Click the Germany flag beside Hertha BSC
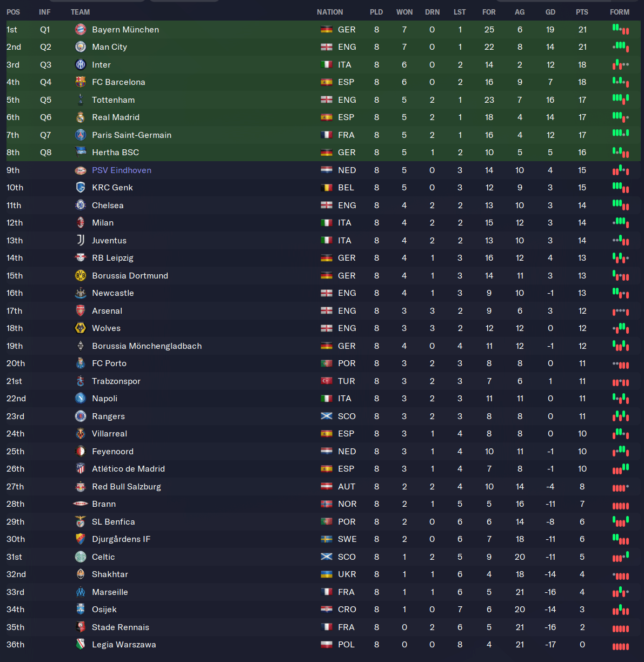The image size is (644, 662). (327, 153)
